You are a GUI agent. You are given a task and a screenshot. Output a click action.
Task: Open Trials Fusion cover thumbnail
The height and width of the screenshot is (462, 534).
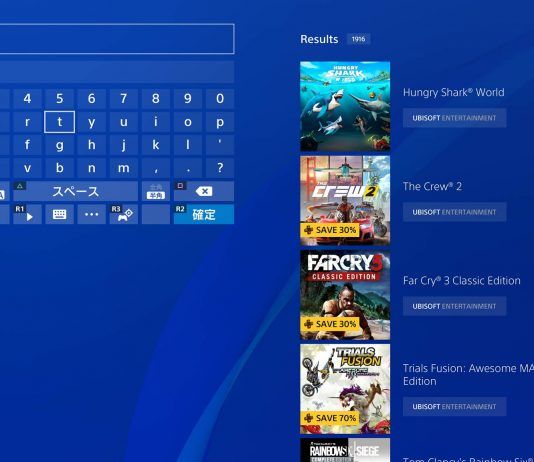point(345,389)
